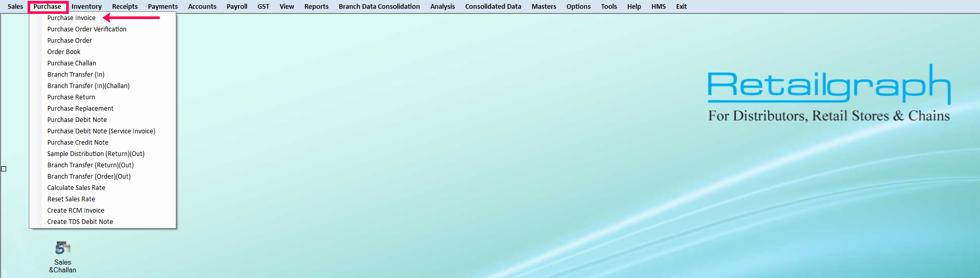This screenshot has height=278, width=980.
Task: Open the Accounts menu
Action: 202,7
